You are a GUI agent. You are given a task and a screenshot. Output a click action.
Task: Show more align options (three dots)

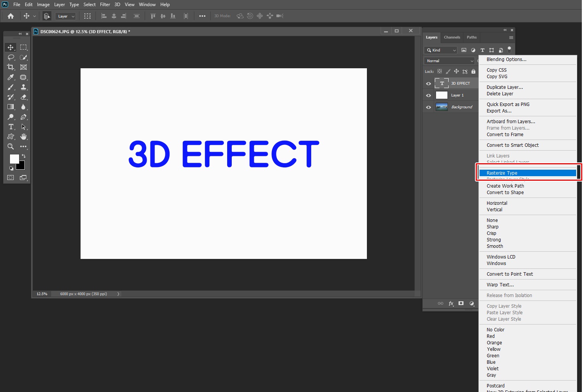tap(202, 16)
